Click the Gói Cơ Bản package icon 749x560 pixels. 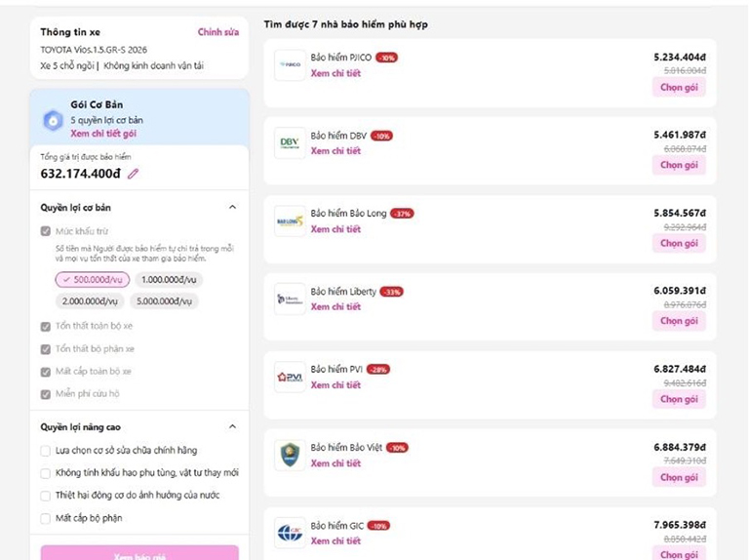(x=53, y=120)
